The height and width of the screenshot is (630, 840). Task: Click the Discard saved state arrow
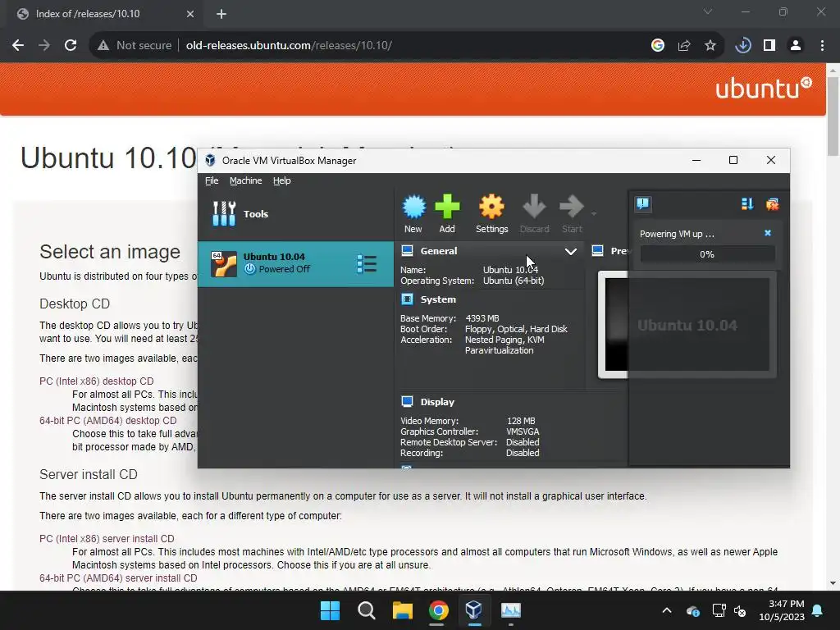click(x=534, y=207)
